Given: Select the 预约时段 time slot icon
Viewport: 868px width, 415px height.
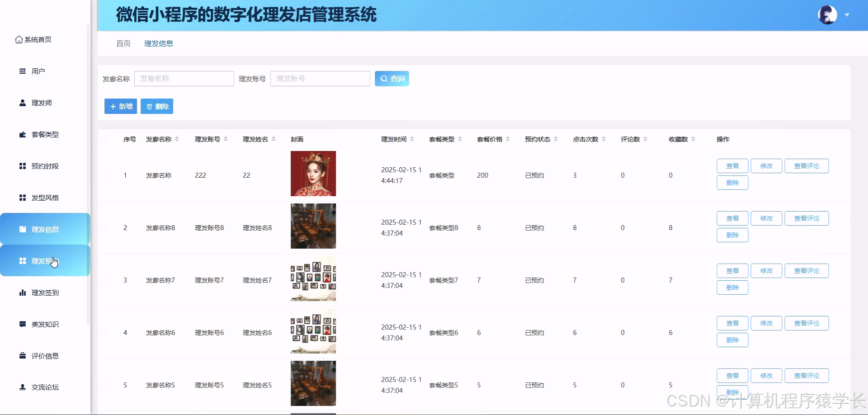Looking at the screenshot, I should (x=23, y=166).
